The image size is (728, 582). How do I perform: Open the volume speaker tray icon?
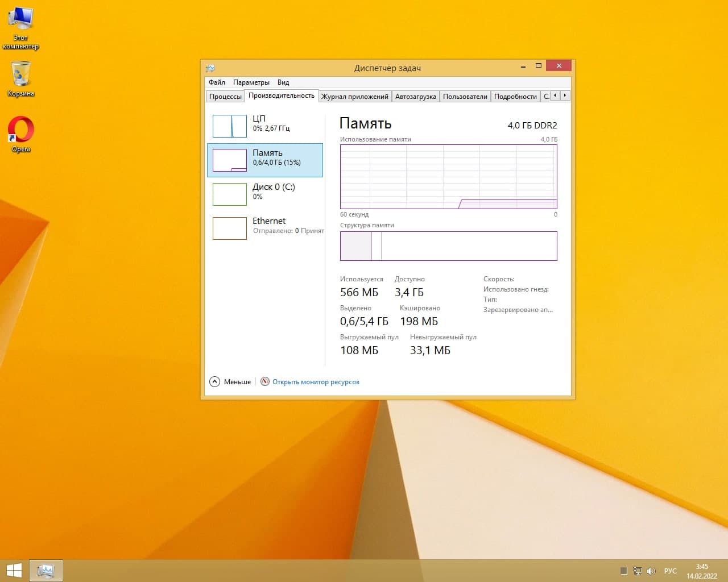651,571
